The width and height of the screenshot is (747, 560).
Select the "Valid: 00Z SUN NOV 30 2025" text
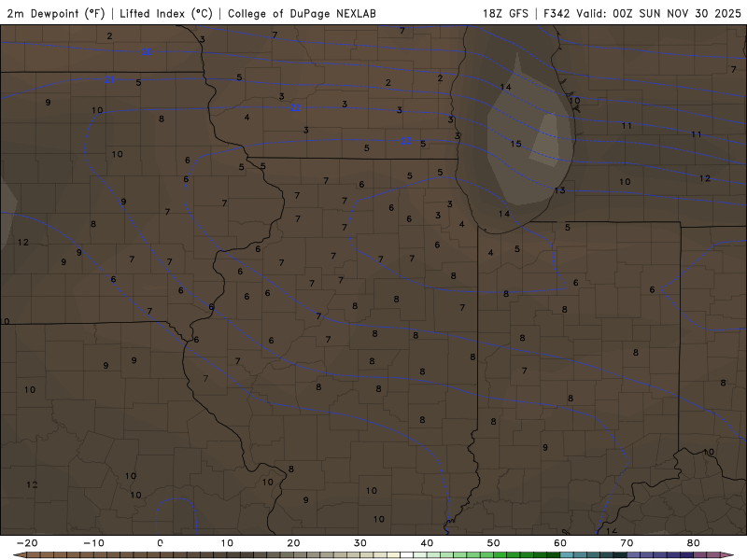coord(658,13)
